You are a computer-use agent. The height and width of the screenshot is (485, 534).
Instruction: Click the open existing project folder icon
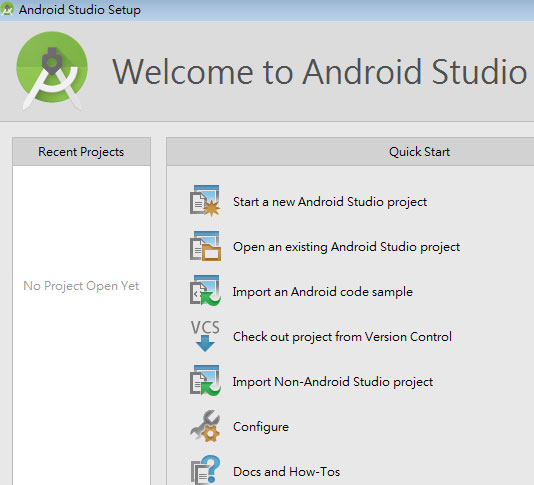205,246
